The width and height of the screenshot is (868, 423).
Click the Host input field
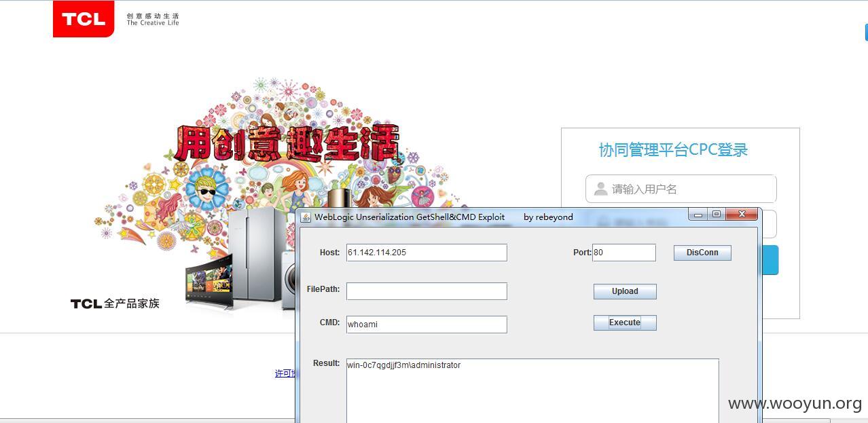(427, 253)
